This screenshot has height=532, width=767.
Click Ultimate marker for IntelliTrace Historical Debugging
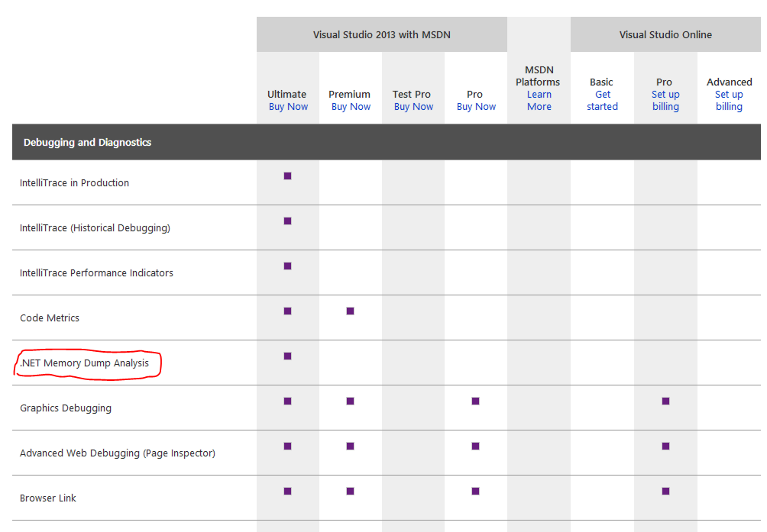tap(287, 221)
